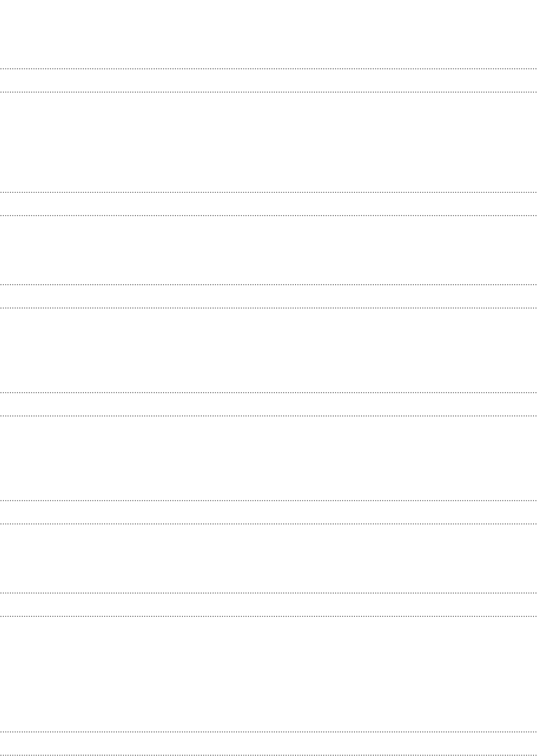This screenshot has height=756, width=537.
Task: Click the fifth narrow dotted-line band
Action: click(x=268, y=512)
